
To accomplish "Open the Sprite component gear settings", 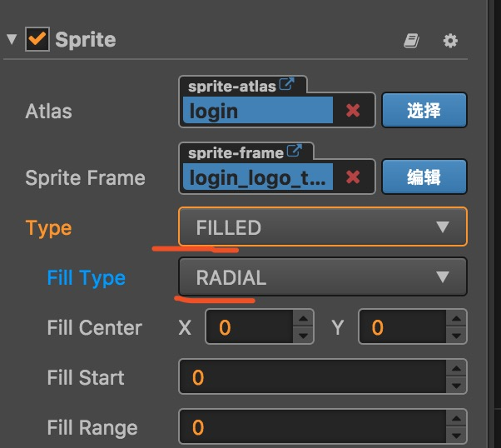I will click(x=450, y=40).
